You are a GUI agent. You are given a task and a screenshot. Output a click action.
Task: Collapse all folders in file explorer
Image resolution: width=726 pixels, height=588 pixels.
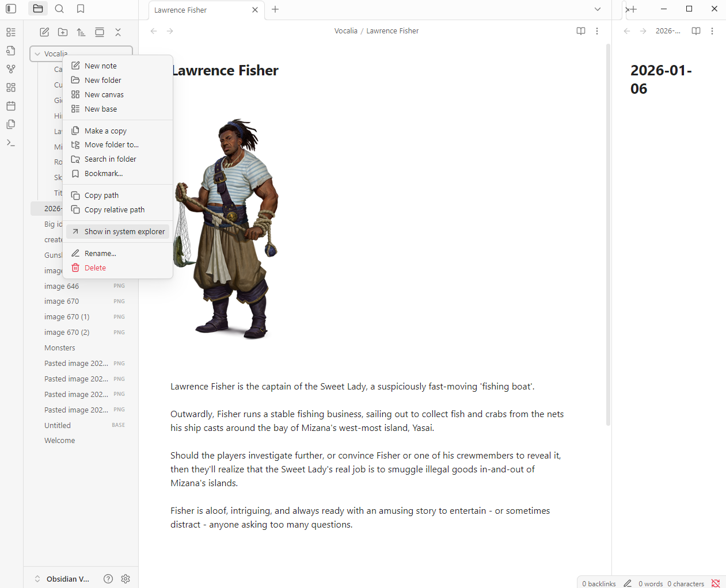point(118,32)
